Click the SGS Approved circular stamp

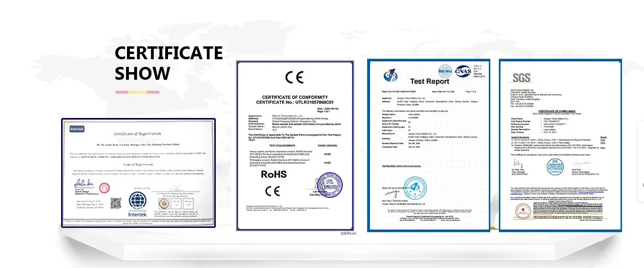pyautogui.click(x=555, y=167)
